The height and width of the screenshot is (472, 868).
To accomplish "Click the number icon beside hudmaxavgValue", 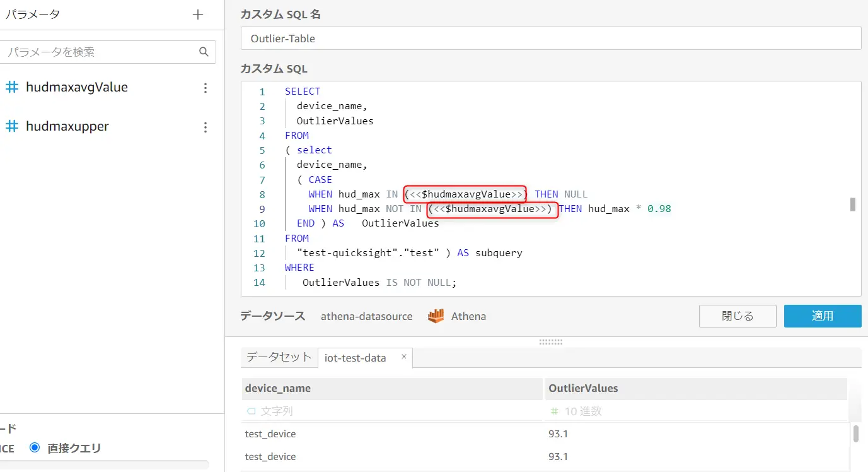I will click(11, 88).
